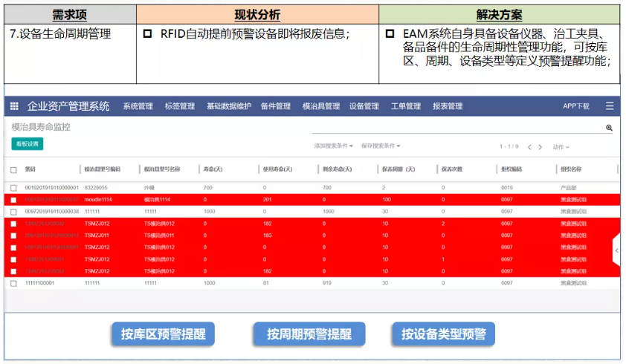Click the search magnifier icon

pyautogui.click(x=609, y=128)
